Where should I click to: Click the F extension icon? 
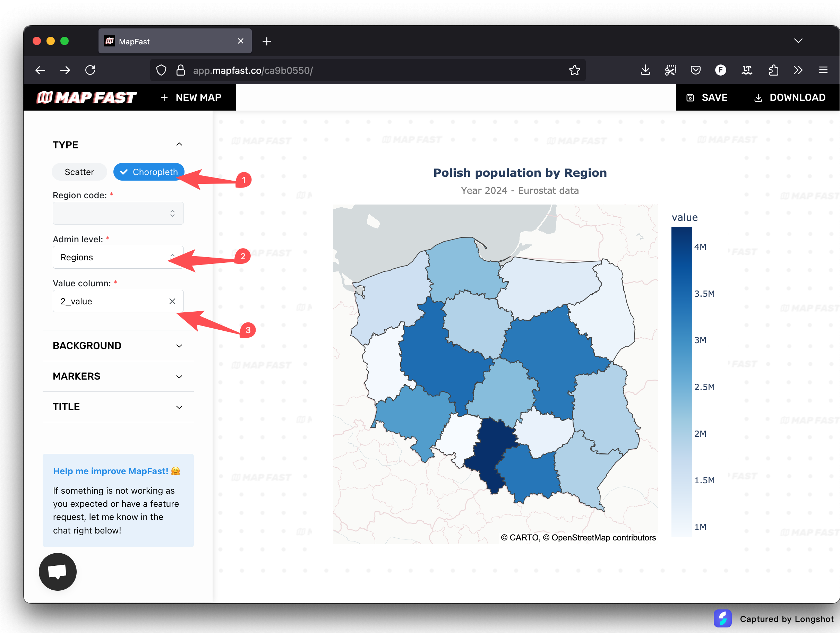click(720, 70)
